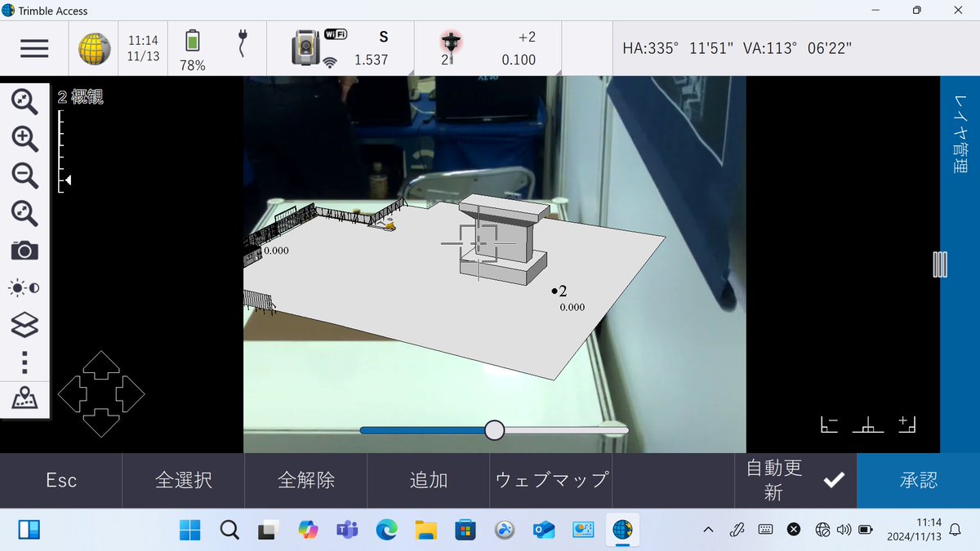Turn instrument down with down arrow
This screenshot has height=551, width=980.
click(101, 424)
